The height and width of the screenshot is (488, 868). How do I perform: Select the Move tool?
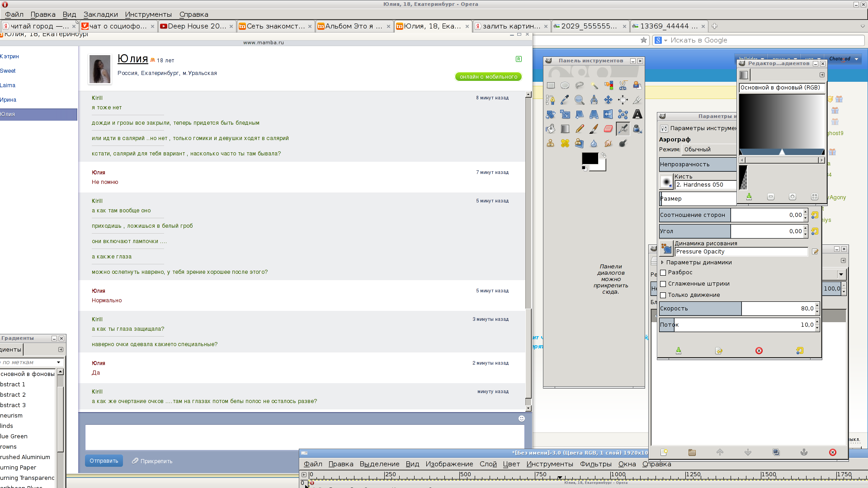609,100
